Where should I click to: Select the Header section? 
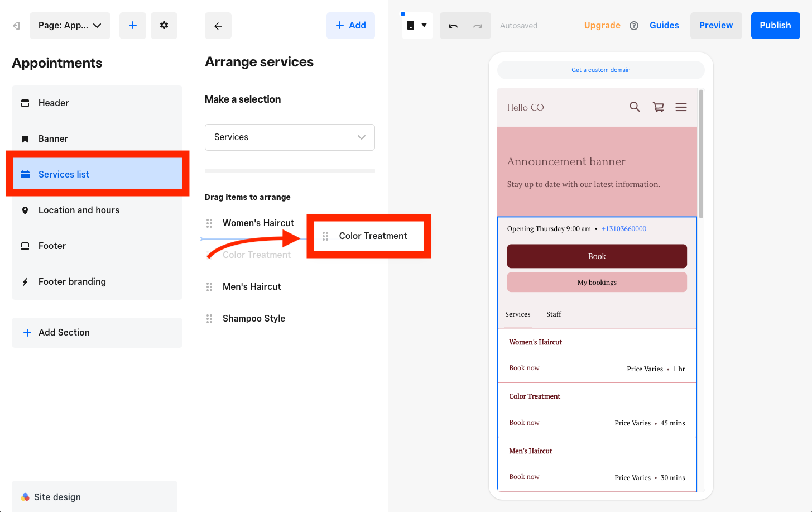[x=97, y=103]
